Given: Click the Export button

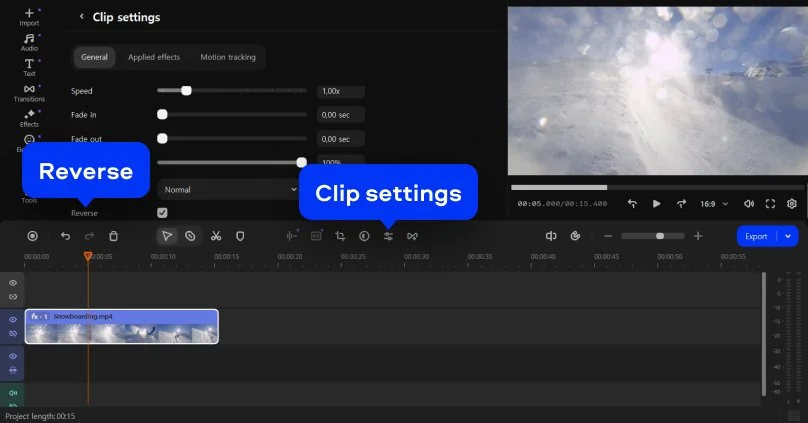Looking at the screenshot, I should 756,236.
